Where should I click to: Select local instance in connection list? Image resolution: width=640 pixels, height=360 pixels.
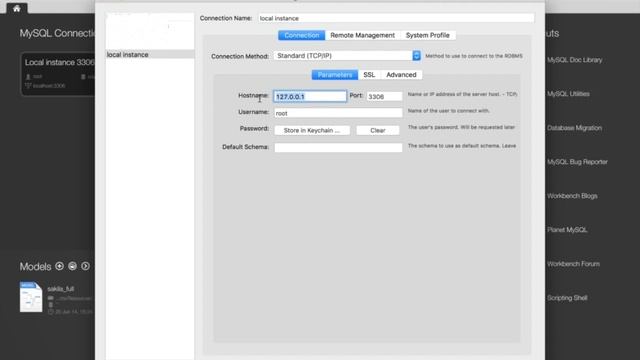tap(150, 55)
